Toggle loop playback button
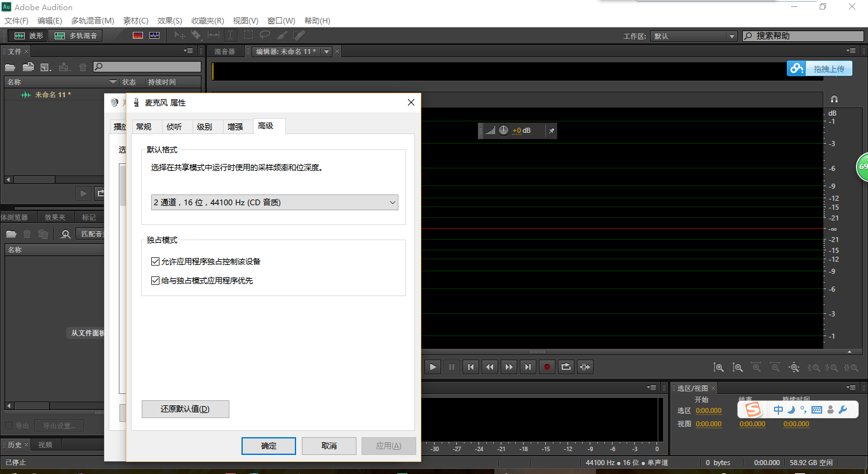 tap(566, 367)
